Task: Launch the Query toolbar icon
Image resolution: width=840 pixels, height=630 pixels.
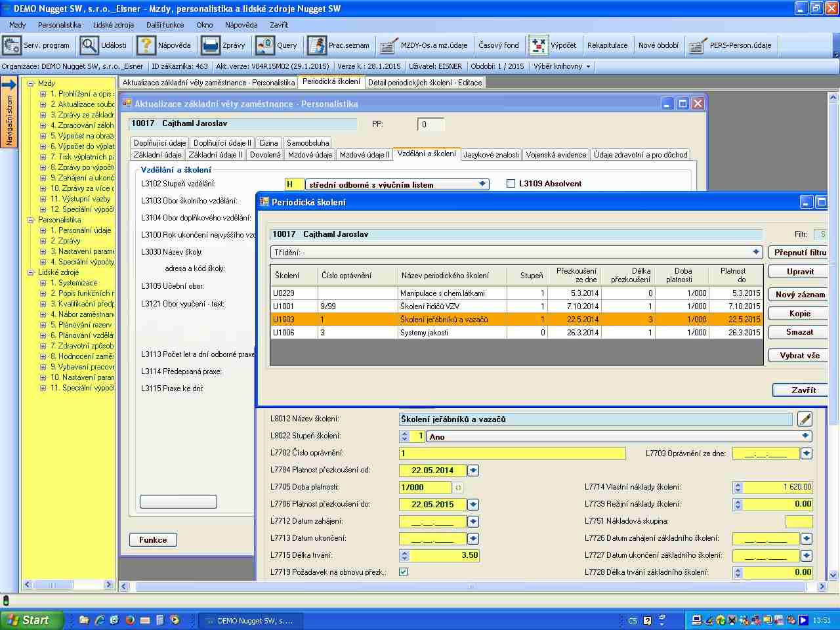Action: click(x=265, y=45)
